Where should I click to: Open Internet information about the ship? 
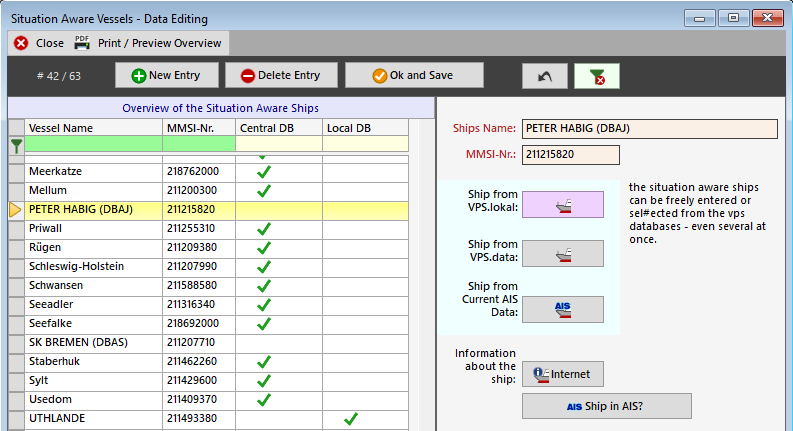click(x=563, y=374)
